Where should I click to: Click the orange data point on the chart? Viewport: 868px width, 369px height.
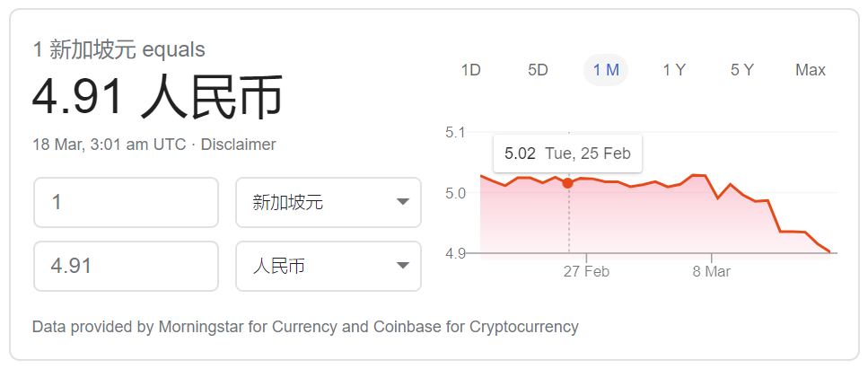567,183
